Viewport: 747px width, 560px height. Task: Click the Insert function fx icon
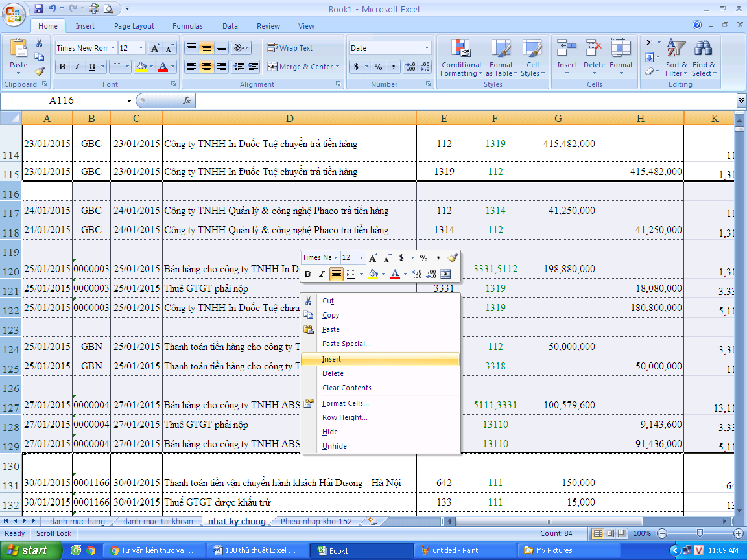click(x=187, y=100)
